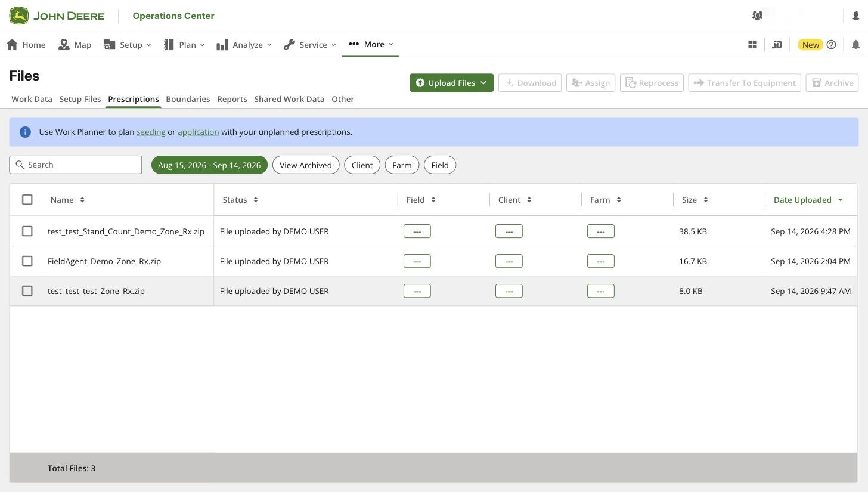Select test_test_test_Zone_Rx.zip checkbox
The width and height of the screenshot is (868, 492).
pyautogui.click(x=27, y=290)
